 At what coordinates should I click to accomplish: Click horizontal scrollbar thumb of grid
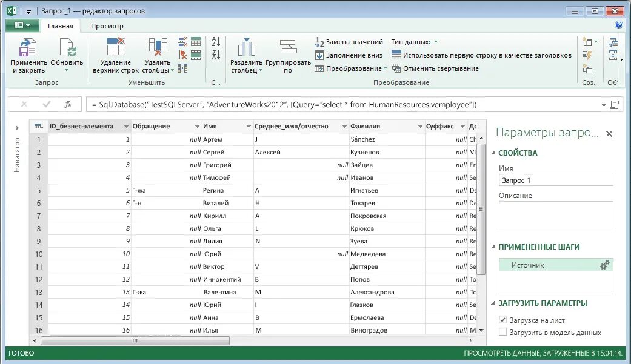[x=135, y=340]
